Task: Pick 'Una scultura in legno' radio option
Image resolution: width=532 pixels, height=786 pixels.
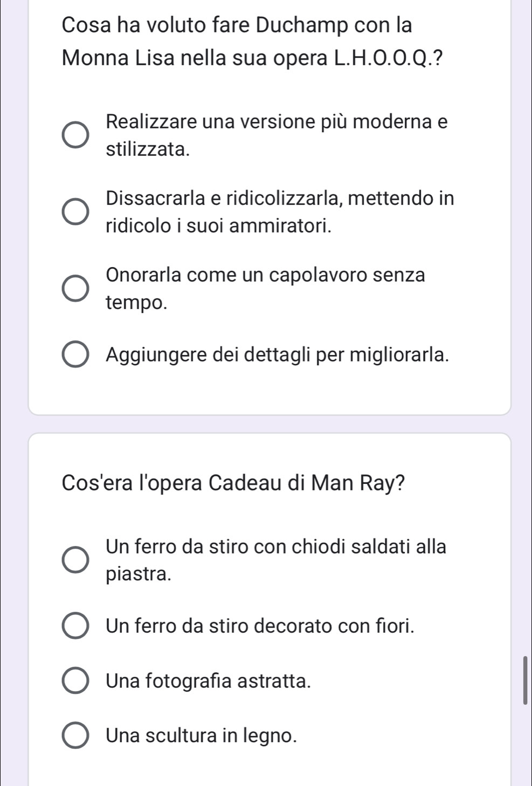Action: (75, 735)
